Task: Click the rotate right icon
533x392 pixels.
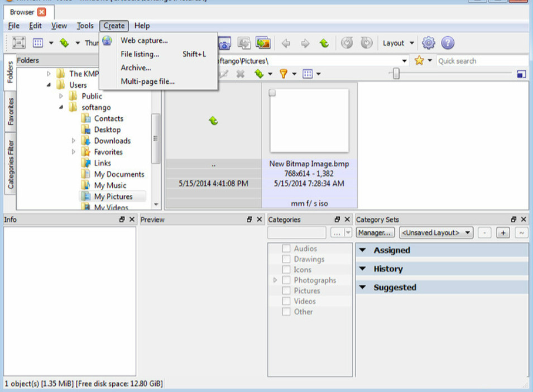Action: (x=367, y=43)
